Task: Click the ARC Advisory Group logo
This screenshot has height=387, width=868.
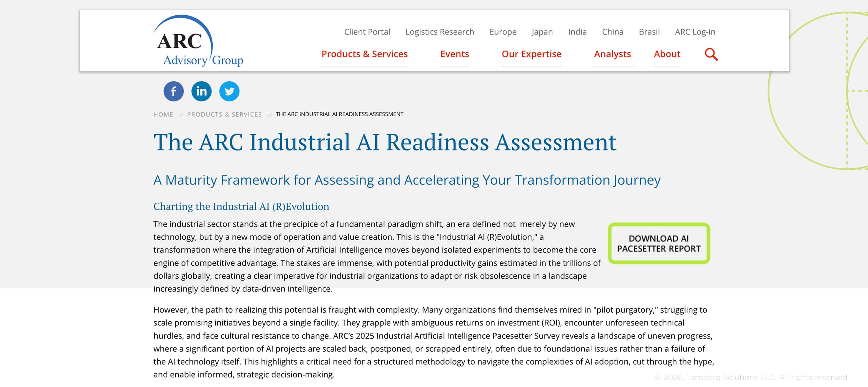Action: coord(198,40)
